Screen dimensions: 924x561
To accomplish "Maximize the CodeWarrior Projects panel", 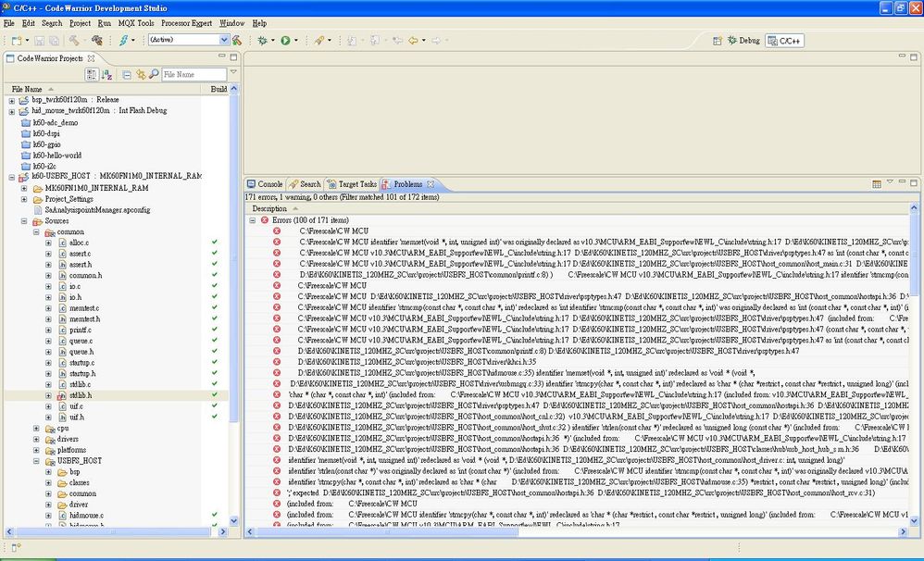I will point(233,56).
